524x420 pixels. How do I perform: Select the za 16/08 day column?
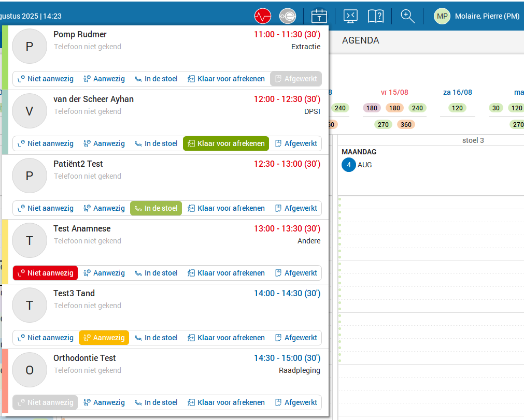pyautogui.click(x=457, y=92)
